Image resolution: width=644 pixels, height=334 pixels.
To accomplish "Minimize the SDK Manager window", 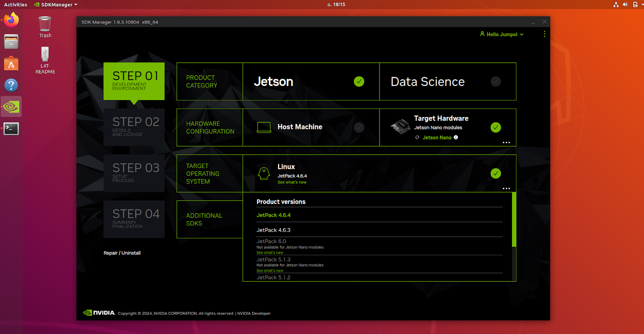I will [x=533, y=22].
